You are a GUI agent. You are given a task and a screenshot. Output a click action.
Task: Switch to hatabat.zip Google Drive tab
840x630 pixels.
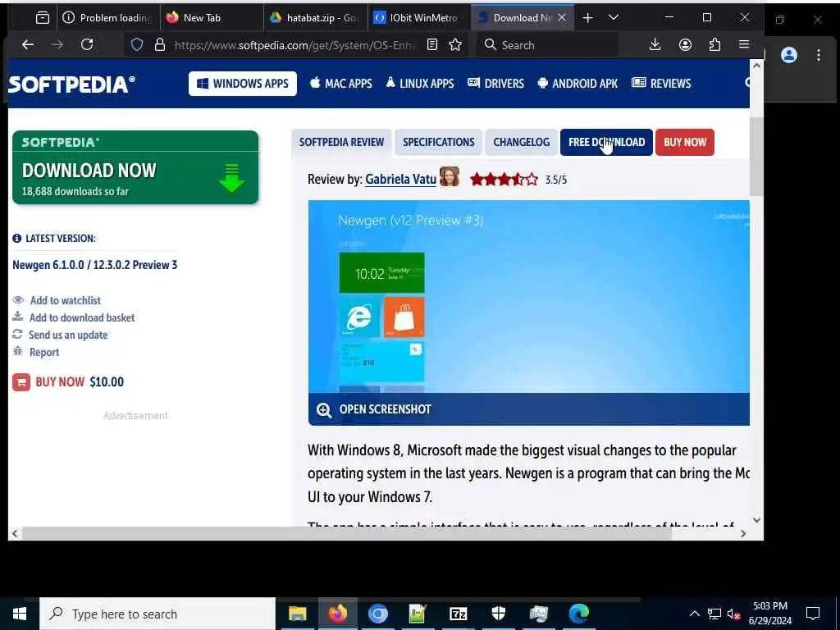315,18
